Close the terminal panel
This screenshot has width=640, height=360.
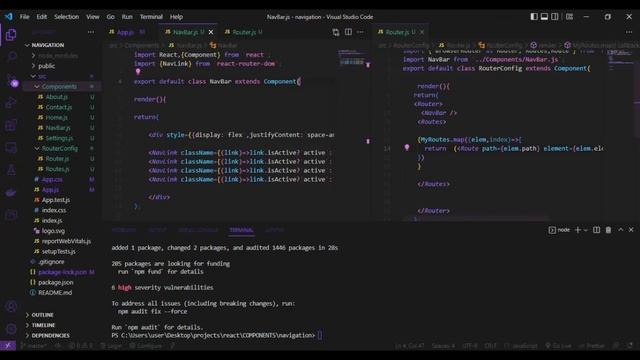pos(631,230)
